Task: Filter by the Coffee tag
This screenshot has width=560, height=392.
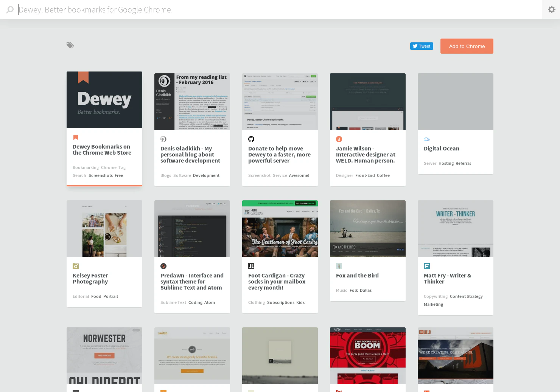Action: point(383,175)
